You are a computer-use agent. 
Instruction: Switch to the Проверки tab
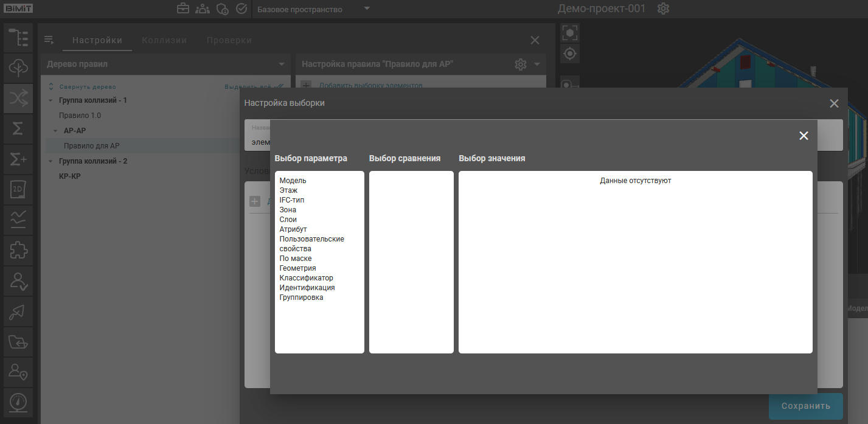point(229,40)
